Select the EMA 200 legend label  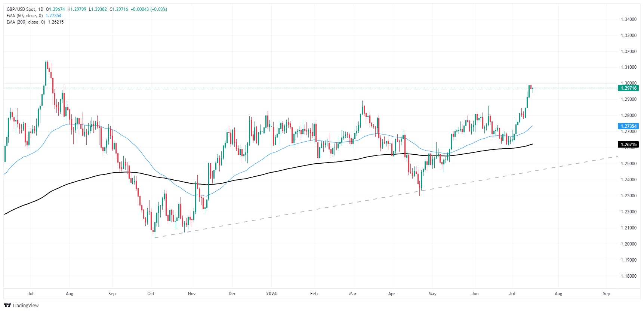(26, 22)
